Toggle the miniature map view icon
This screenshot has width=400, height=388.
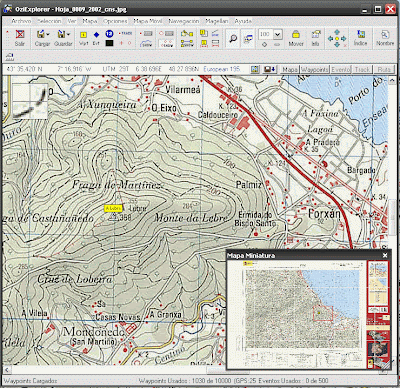pyautogui.click(x=248, y=38)
